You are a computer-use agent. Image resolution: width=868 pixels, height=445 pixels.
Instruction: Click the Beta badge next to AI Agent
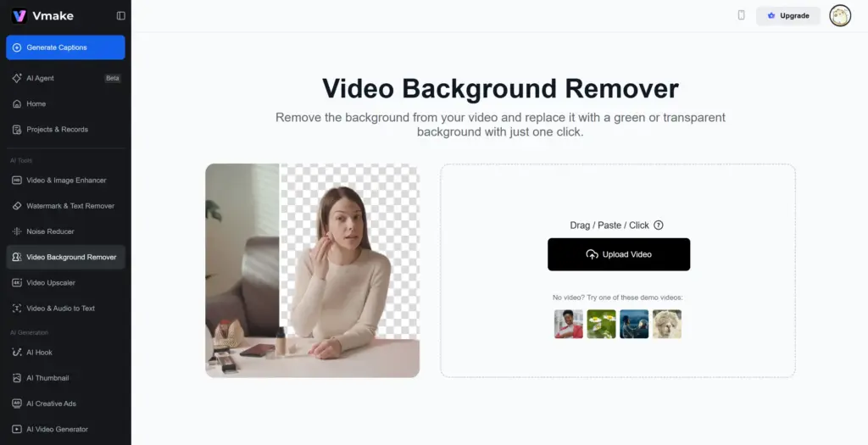click(x=113, y=78)
